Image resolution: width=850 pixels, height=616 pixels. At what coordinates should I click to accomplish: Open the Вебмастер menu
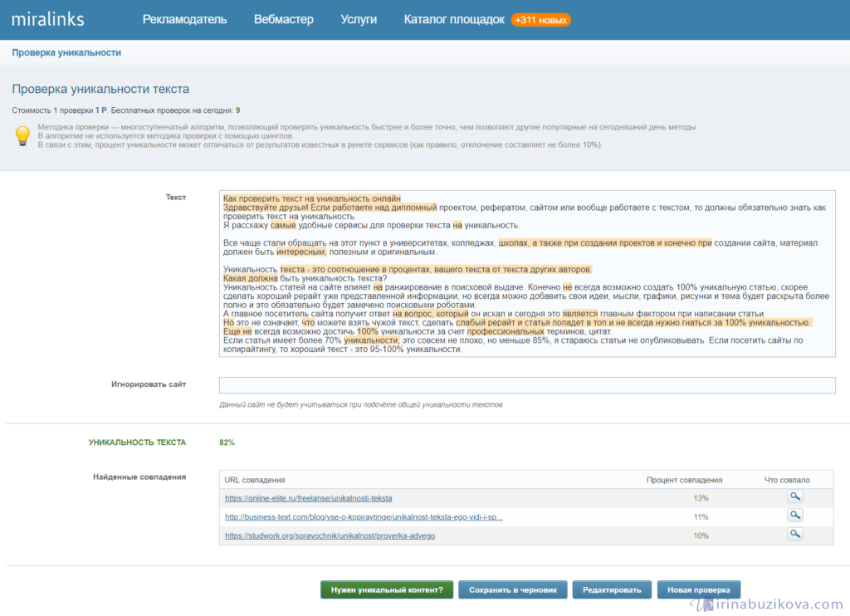(x=283, y=19)
